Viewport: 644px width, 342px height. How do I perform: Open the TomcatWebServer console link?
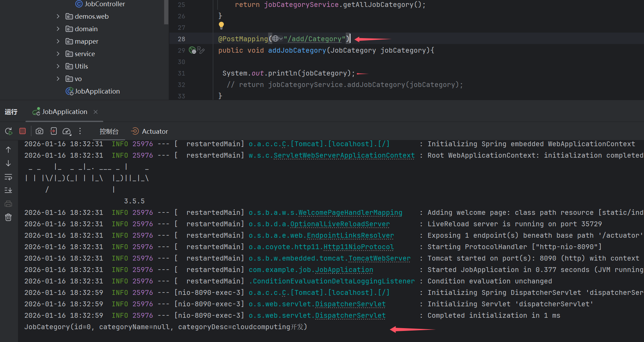click(379, 258)
